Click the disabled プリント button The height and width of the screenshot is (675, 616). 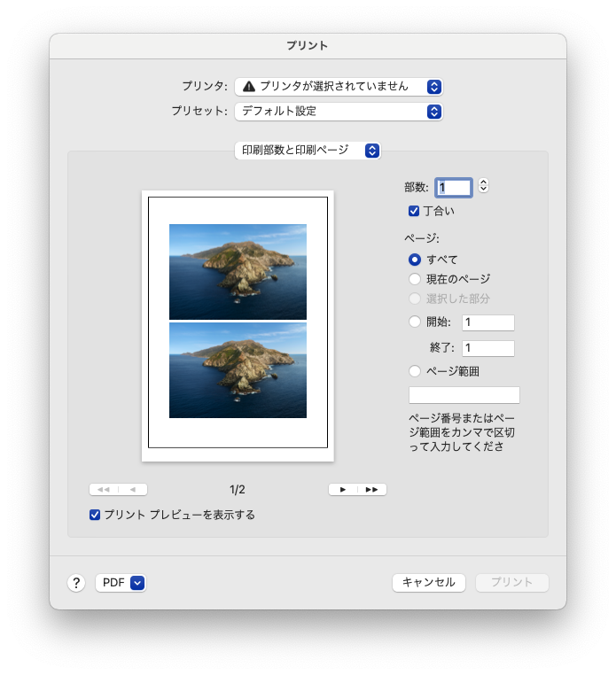[511, 583]
